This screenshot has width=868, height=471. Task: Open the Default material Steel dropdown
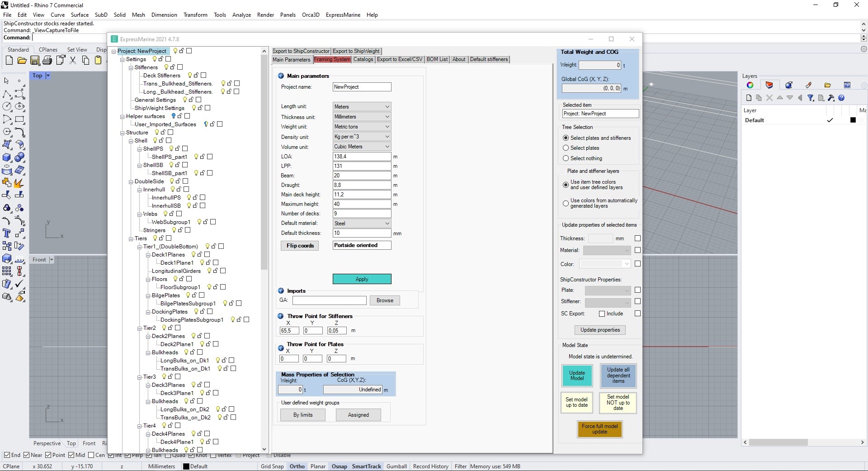pos(362,224)
